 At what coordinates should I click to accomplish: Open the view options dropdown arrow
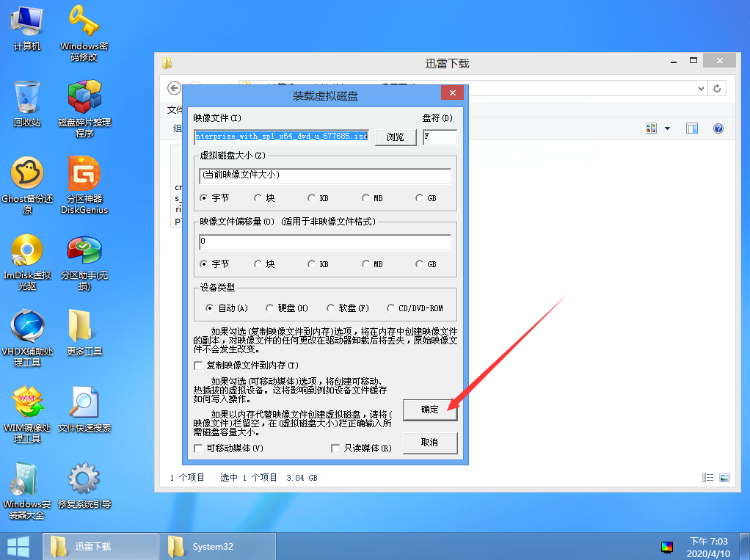pos(667,128)
